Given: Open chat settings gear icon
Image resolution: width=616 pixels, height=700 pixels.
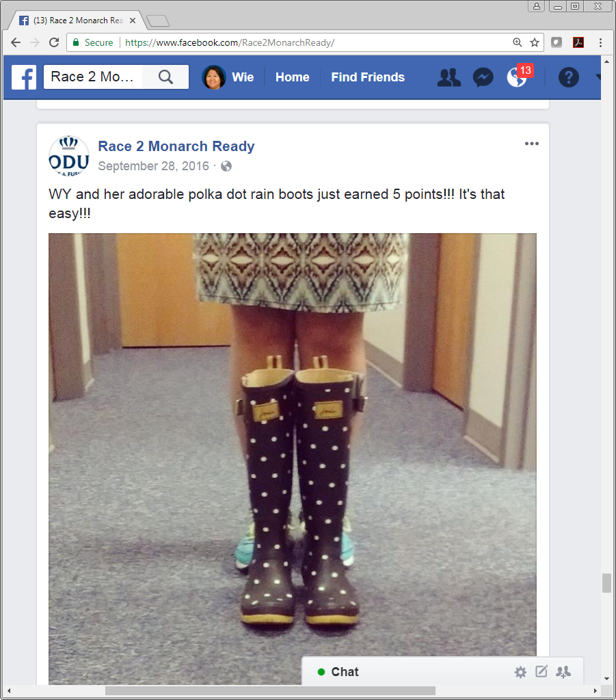Looking at the screenshot, I should pyautogui.click(x=520, y=672).
